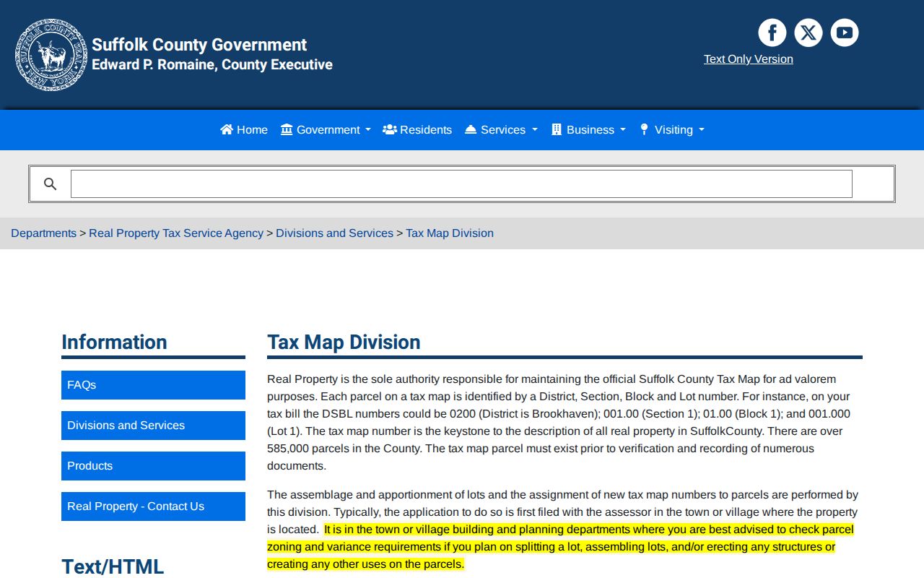Click the map pin icon beside Visiting
Viewport: 924px width, 578px height.
[x=644, y=129]
